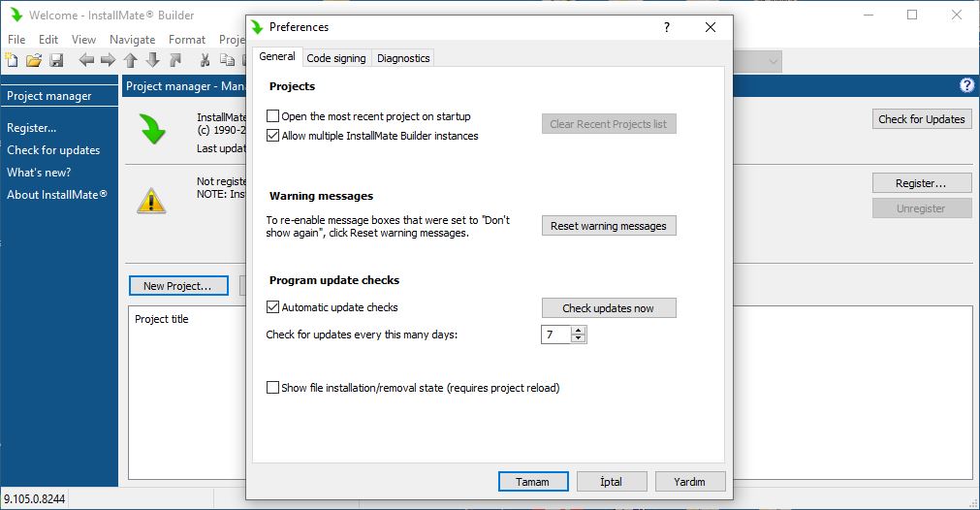The image size is (980, 510).
Task: Switch to the General tab
Action: pos(277,56)
